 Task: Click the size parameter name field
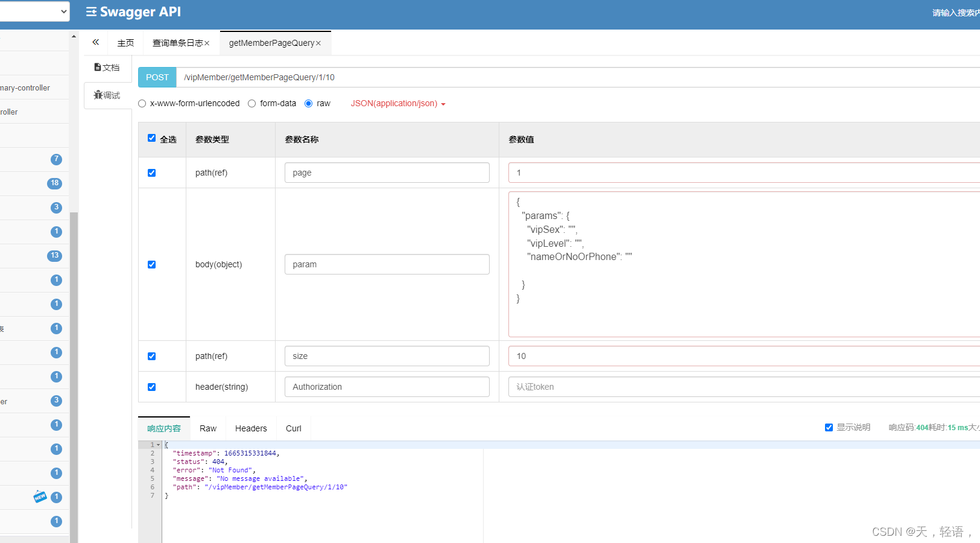coord(387,356)
